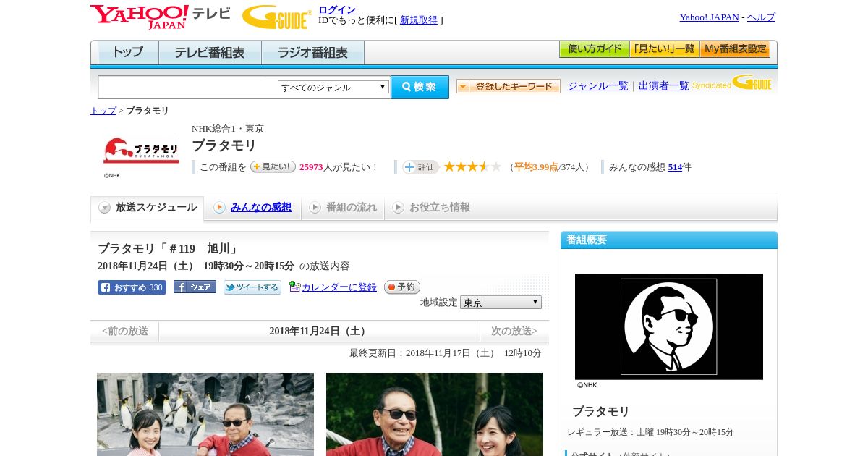The image size is (868, 456).
Task: Click the Facebook シェア button
Action: (x=195, y=287)
